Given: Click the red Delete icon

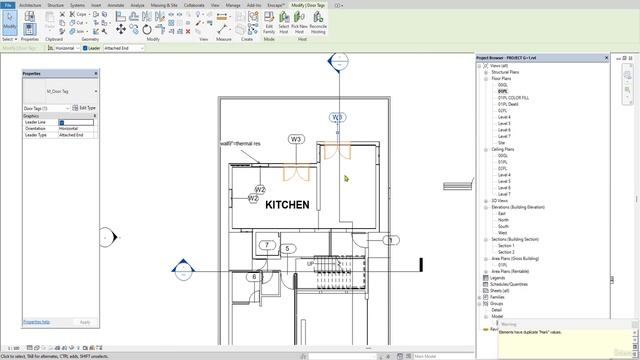Looking at the screenshot, I should point(188,31).
